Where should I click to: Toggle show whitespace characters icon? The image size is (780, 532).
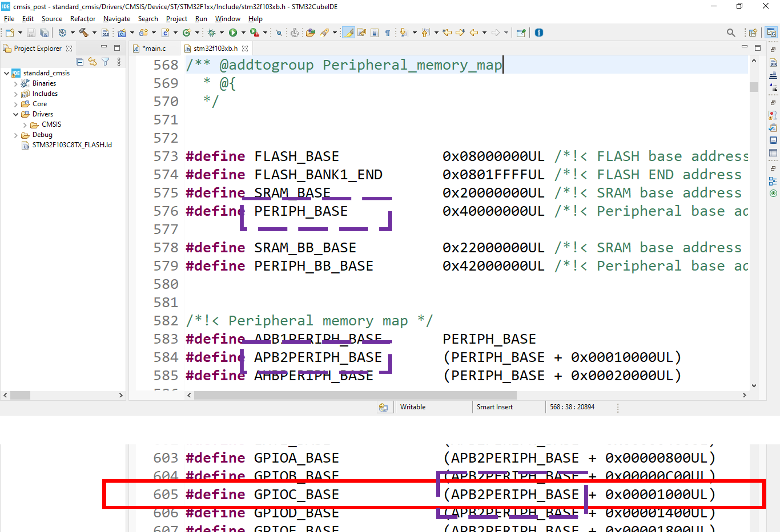click(x=388, y=33)
